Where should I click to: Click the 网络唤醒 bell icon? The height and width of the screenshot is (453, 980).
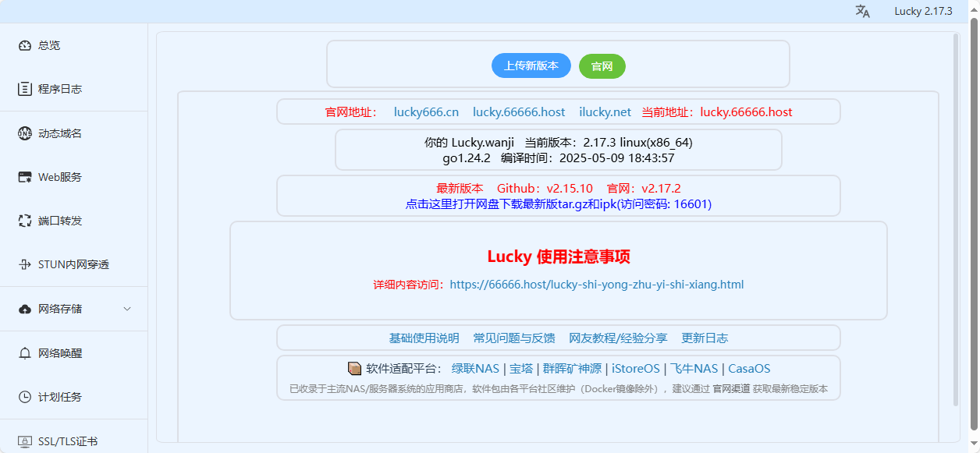[x=24, y=353]
